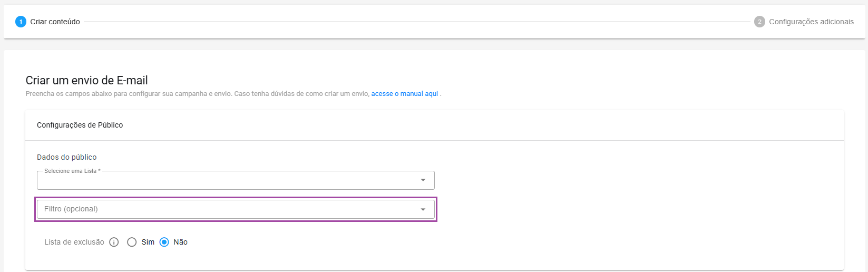Go to the Criar conteúdo step
This screenshot has height=272, width=868.
point(55,22)
